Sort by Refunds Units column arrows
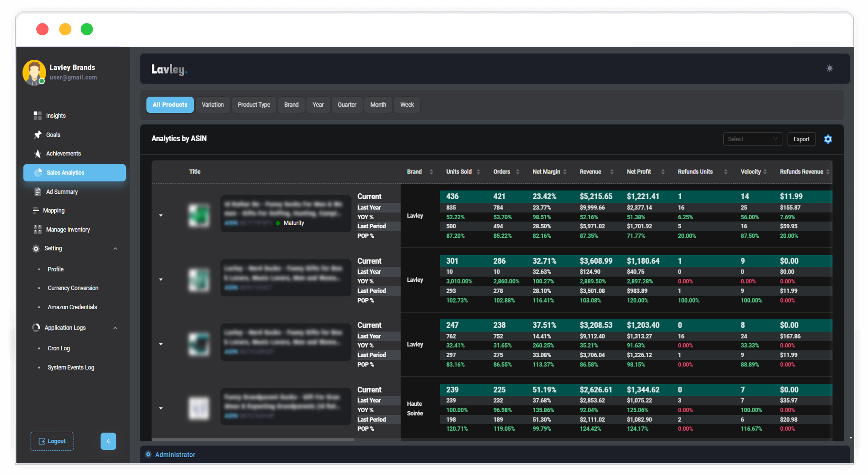The height and width of the screenshot is (475, 868). (726, 172)
